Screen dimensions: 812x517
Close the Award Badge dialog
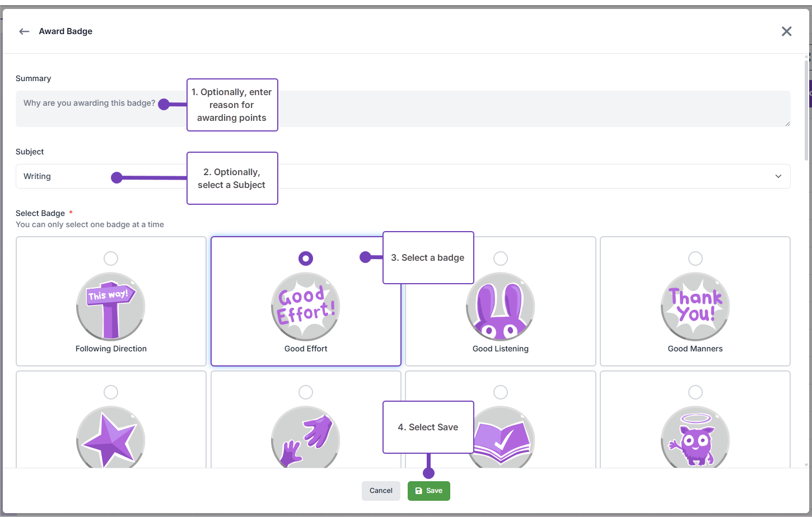tap(786, 31)
